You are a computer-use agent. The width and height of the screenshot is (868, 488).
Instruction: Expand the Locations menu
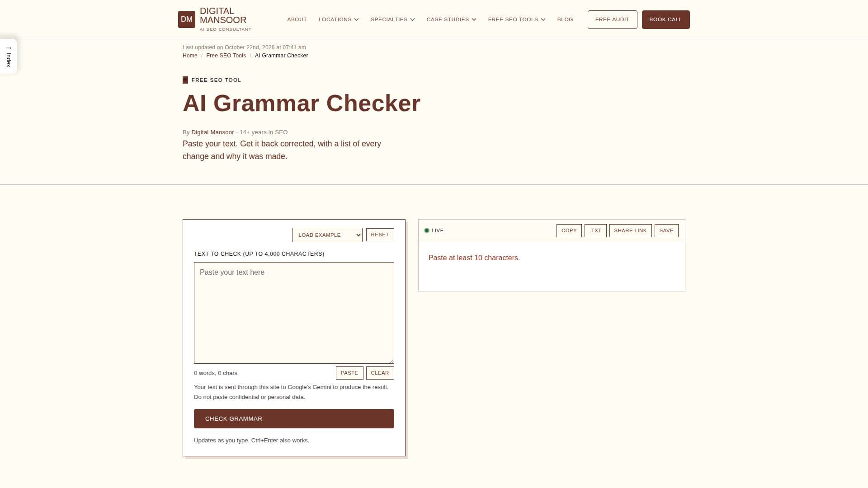click(x=339, y=19)
